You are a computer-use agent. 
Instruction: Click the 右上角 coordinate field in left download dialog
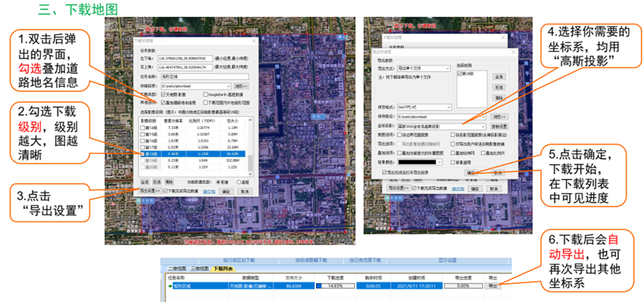click(x=186, y=67)
